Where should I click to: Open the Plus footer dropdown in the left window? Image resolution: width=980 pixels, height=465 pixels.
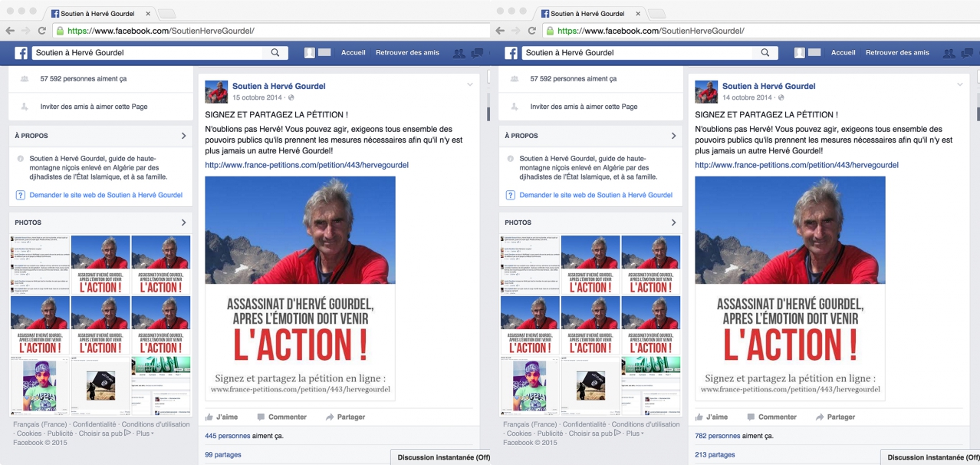click(145, 434)
